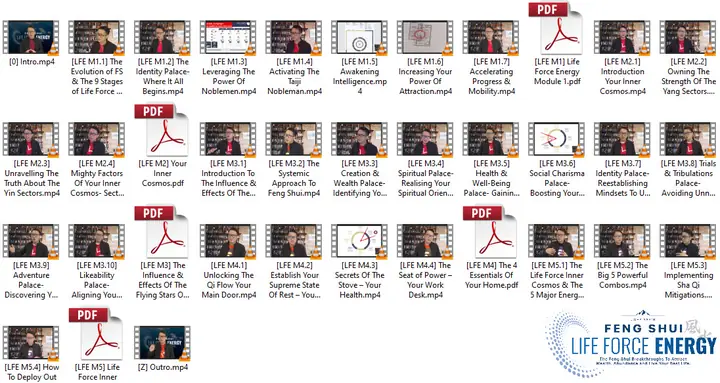Select [LFE M4.2] Establish Your Supreme State icon
This screenshot has width=720, height=383.
click(x=294, y=242)
